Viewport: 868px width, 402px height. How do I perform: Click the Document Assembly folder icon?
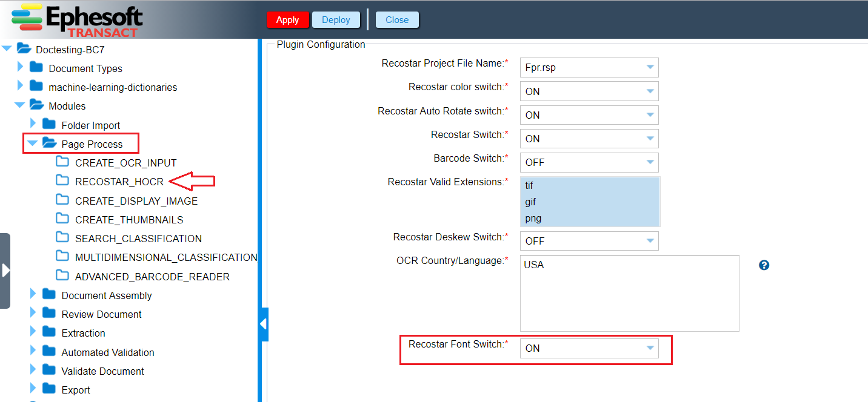(49, 294)
